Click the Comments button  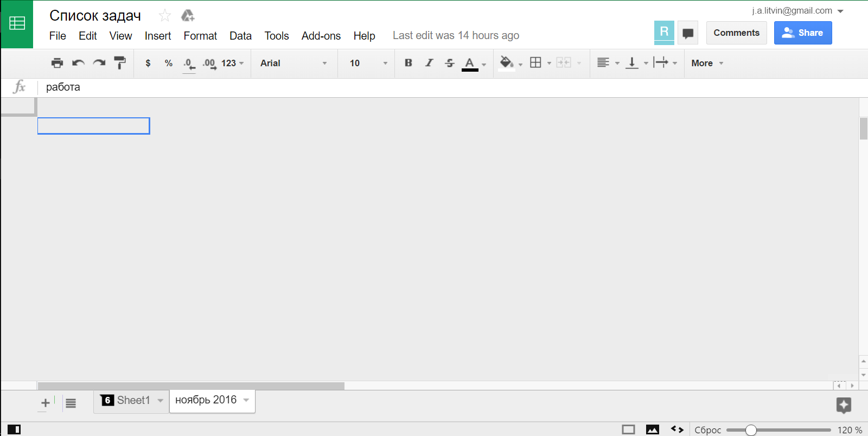736,33
